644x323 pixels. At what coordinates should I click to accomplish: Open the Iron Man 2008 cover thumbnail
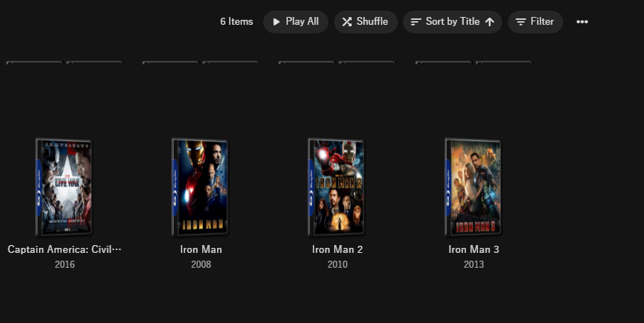[x=200, y=187]
